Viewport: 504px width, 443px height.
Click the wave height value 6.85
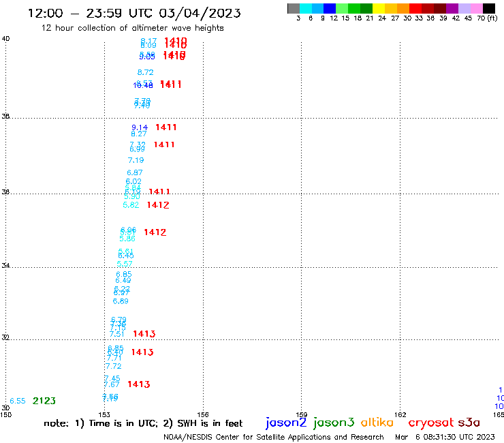[124, 275]
